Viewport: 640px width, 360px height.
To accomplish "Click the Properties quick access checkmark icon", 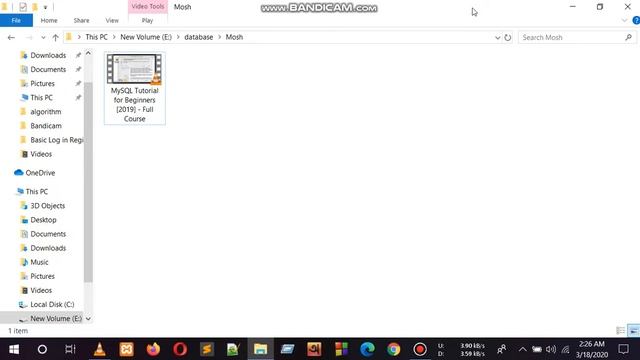I will coord(23,7).
